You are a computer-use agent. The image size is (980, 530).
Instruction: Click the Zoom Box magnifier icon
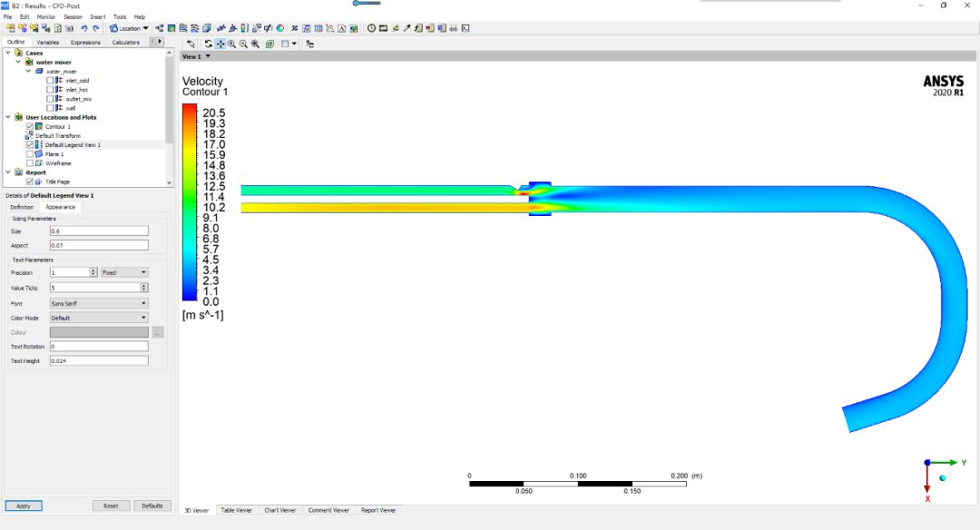click(255, 44)
